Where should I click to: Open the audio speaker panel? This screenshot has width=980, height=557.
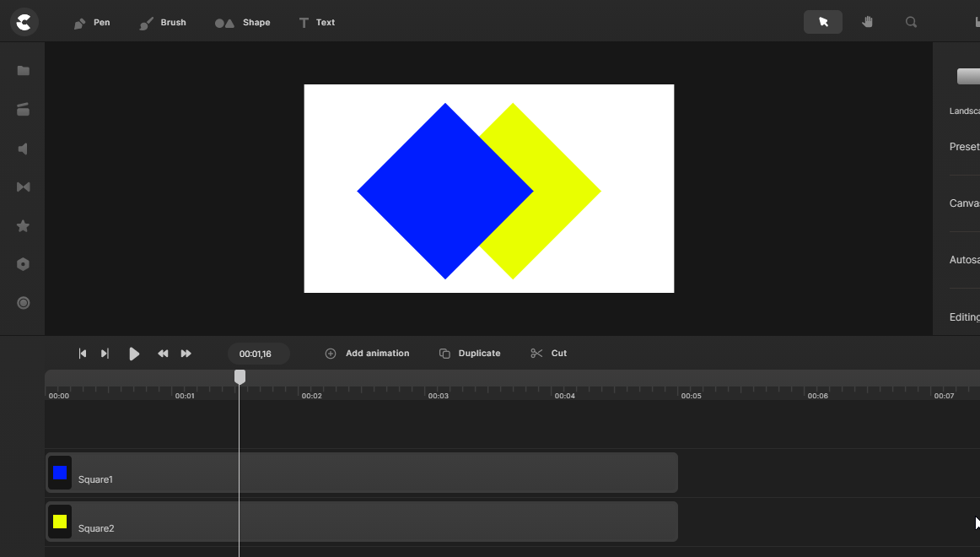click(23, 149)
